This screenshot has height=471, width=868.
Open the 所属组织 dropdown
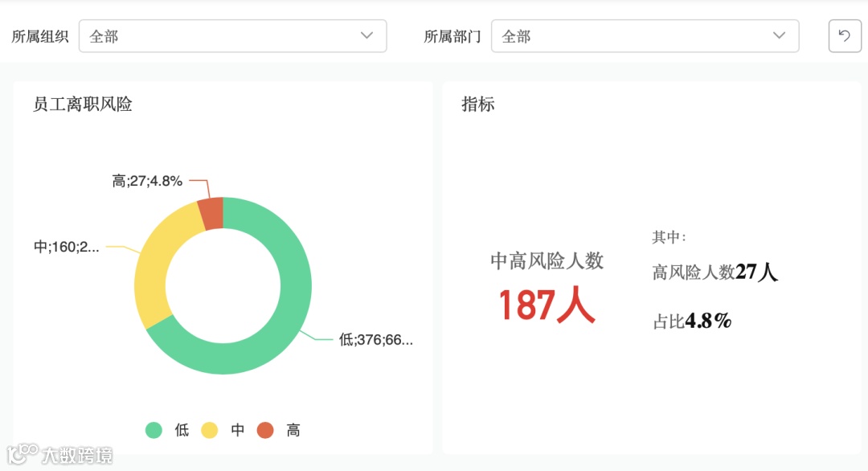232,36
